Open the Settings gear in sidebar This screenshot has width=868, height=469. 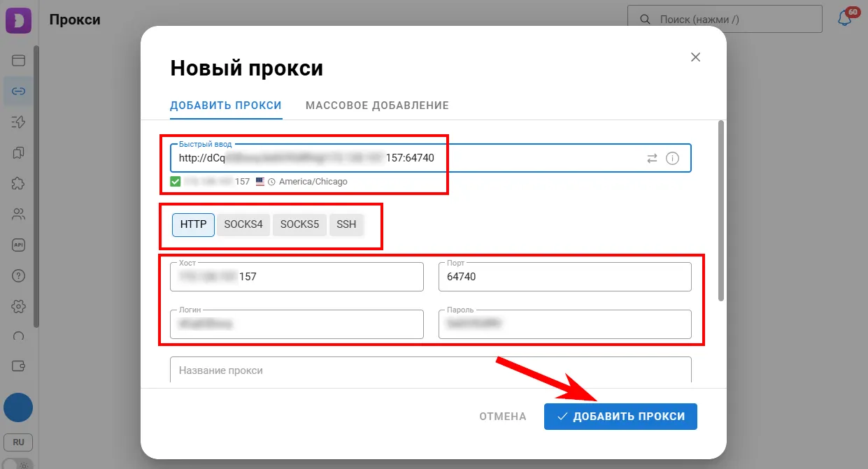tap(18, 306)
